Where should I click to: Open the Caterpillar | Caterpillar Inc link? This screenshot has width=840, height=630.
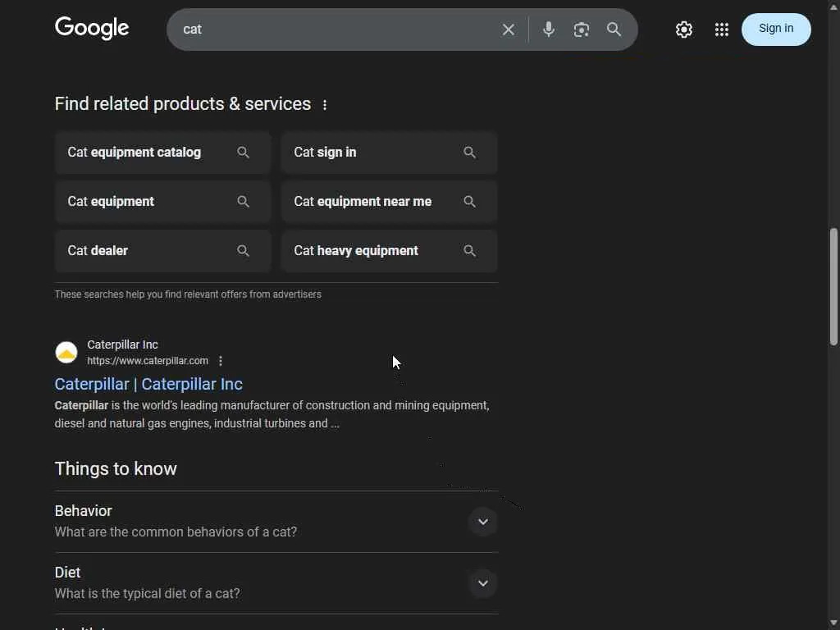tap(148, 384)
